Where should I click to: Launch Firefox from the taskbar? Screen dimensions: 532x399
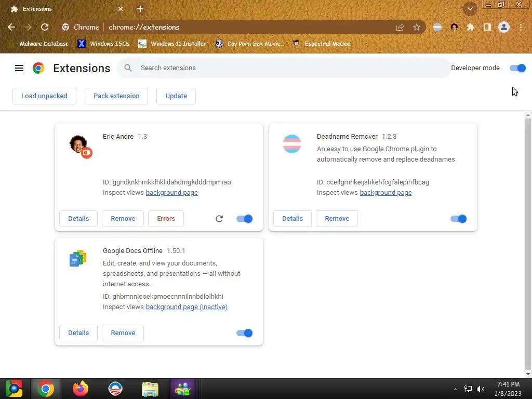81,389
